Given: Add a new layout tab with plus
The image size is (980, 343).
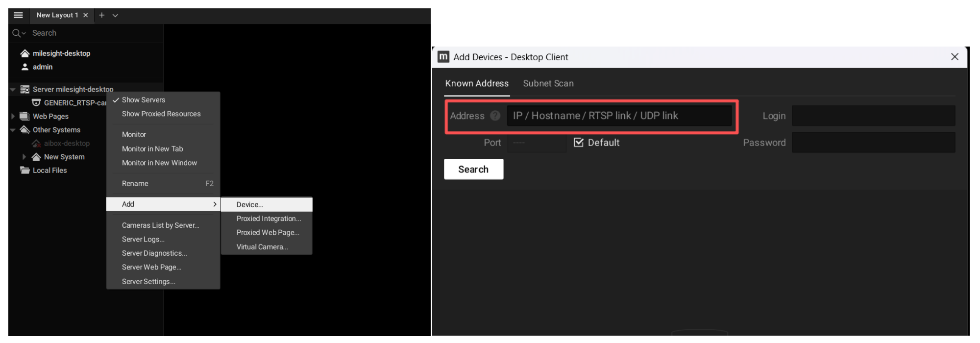Looking at the screenshot, I should [x=101, y=15].
